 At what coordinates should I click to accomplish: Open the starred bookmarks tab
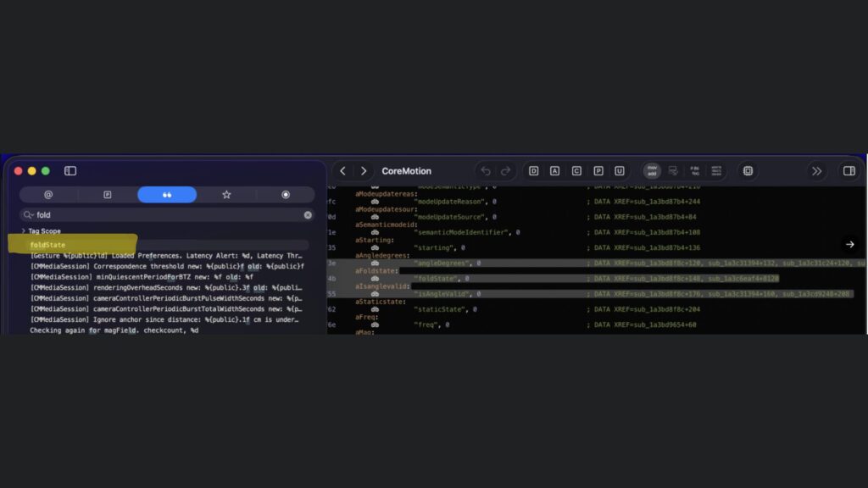[226, 195]
